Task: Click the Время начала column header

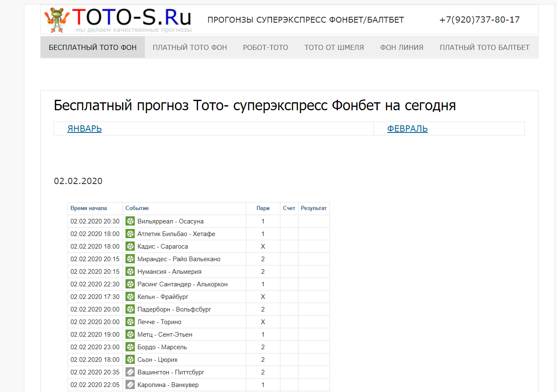Action: 89,208
